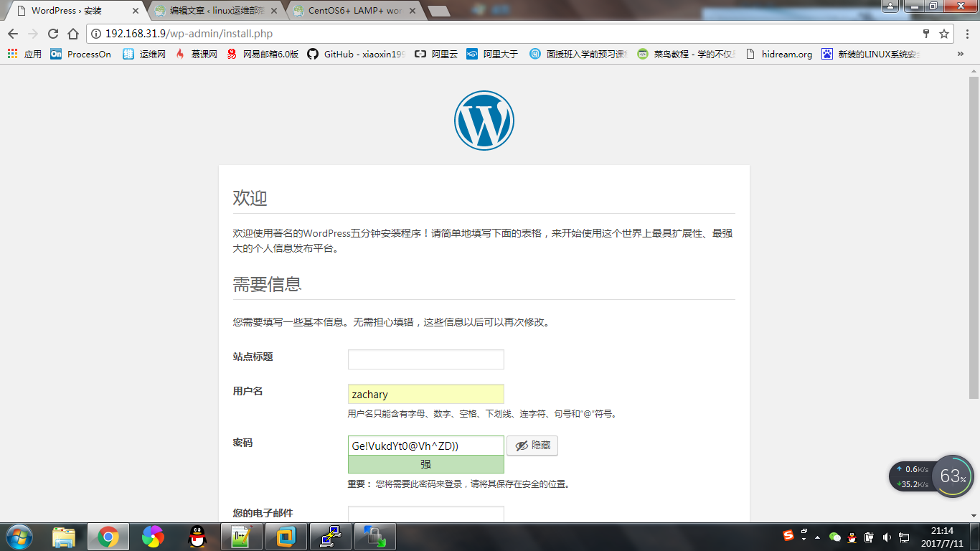Open the file transfer padlock app in the taskbar
Viewport: 980px width, 551px height.
tap(375, 537)
